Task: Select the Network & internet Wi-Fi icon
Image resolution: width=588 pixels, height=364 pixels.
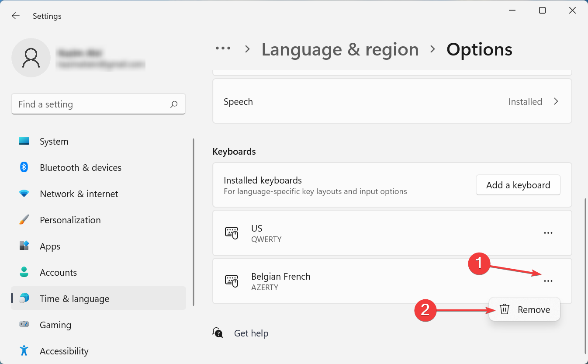Action: tap(24, 194)
